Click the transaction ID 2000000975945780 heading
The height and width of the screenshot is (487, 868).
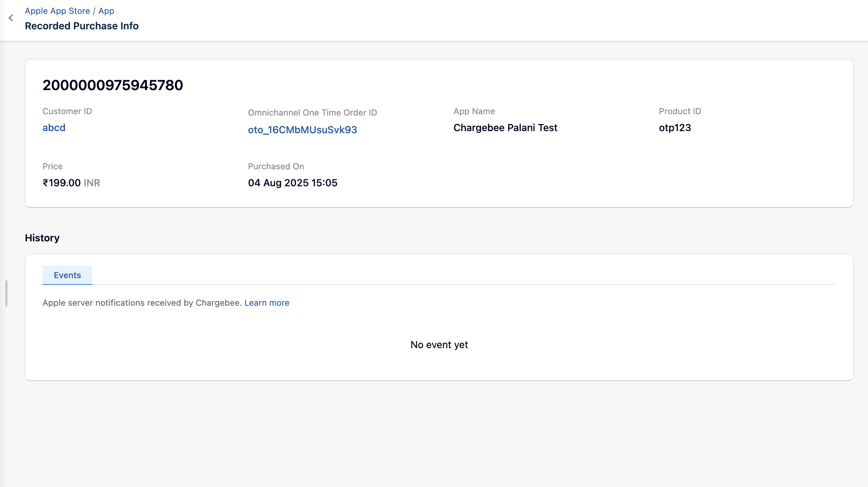[112, 85]
